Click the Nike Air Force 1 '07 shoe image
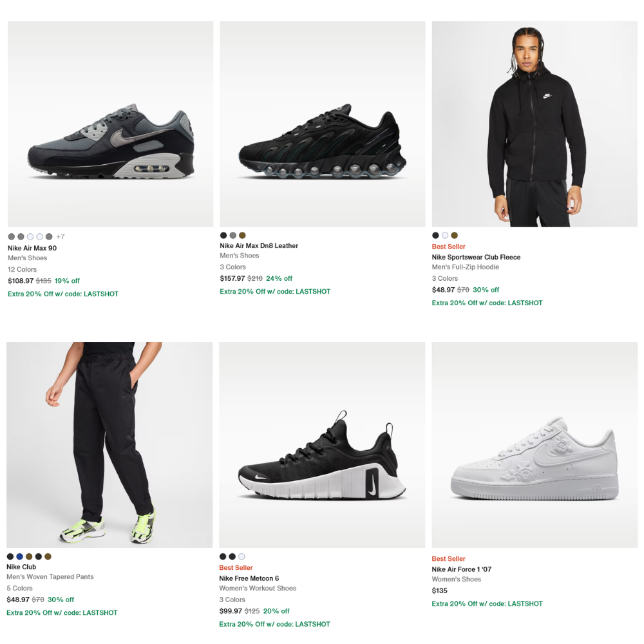 (535, 444)
